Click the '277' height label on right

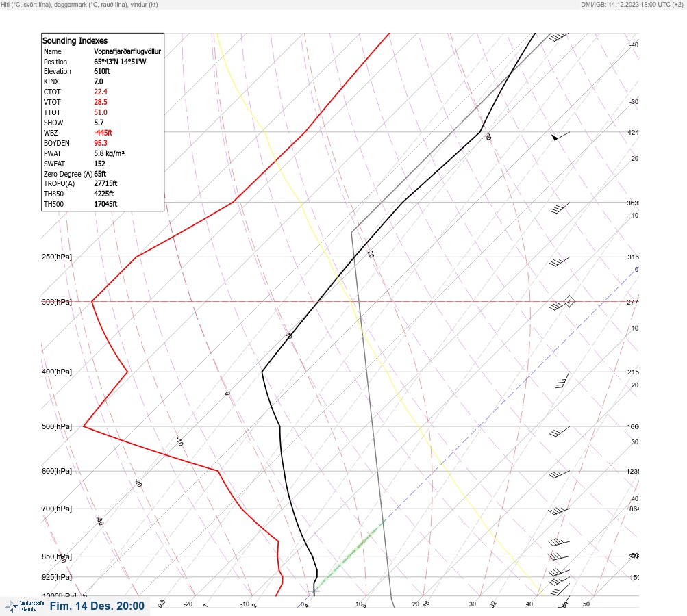pyautogui.click(x=633, y=302)
